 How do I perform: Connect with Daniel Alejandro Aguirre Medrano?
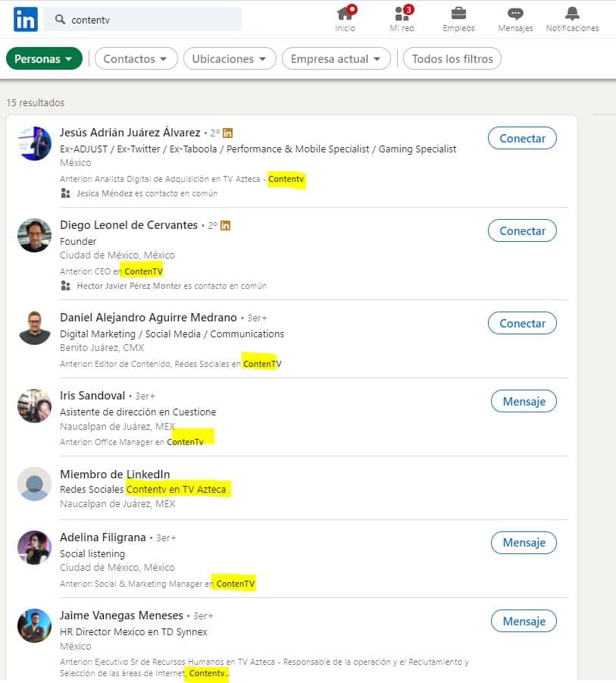click(x=522, y=323)
